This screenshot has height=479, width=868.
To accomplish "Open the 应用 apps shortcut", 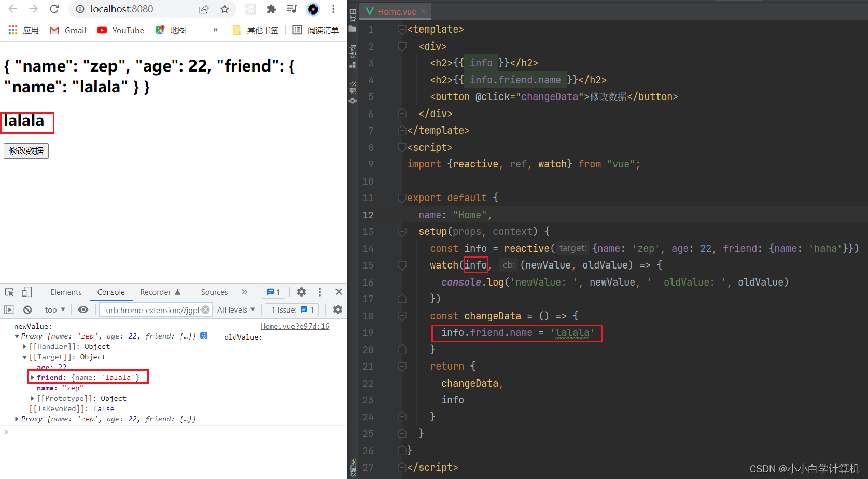I will [23, 30].
